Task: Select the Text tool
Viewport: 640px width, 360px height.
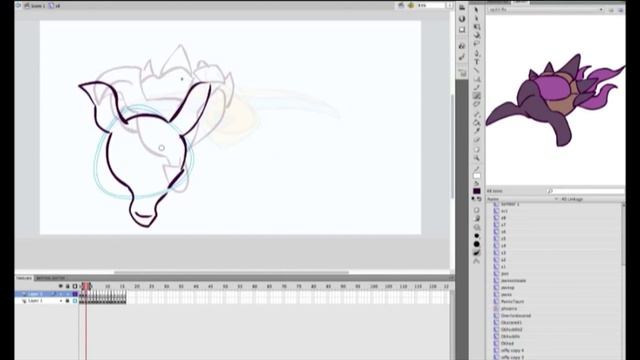Action: click(x=477, y=62)
